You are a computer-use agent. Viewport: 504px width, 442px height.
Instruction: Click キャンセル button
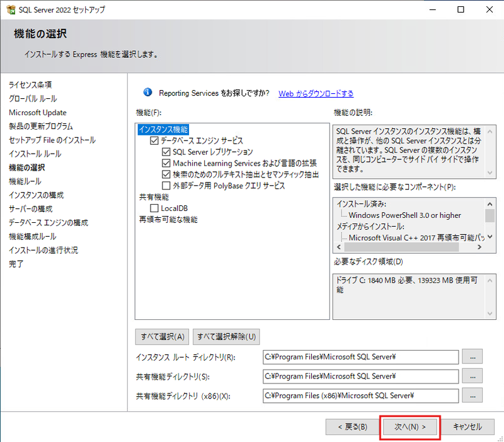point(467,427)
